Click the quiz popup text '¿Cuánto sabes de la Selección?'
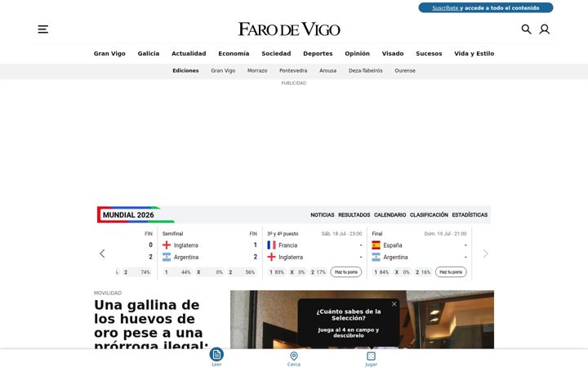The image size is (588, 368). 349,315
